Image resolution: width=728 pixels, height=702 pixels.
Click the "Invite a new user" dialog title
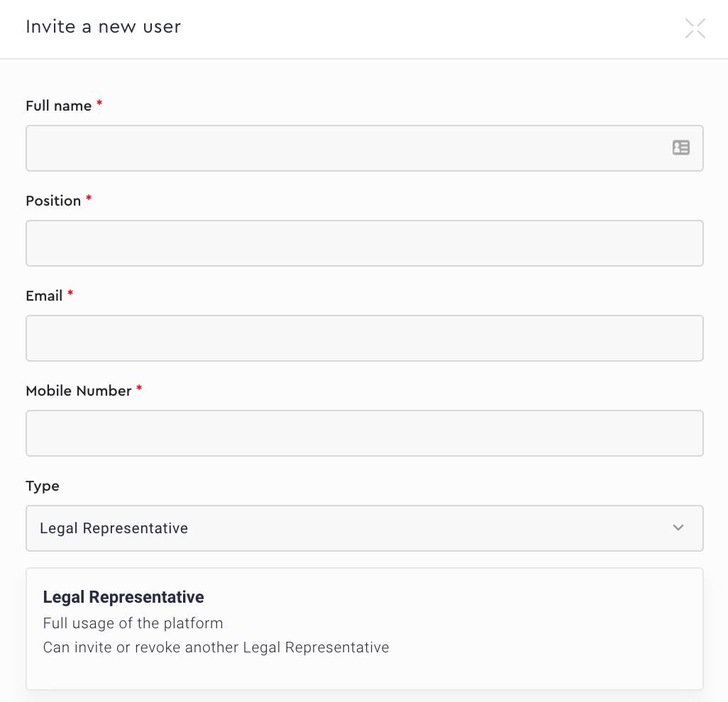point(103,27)
